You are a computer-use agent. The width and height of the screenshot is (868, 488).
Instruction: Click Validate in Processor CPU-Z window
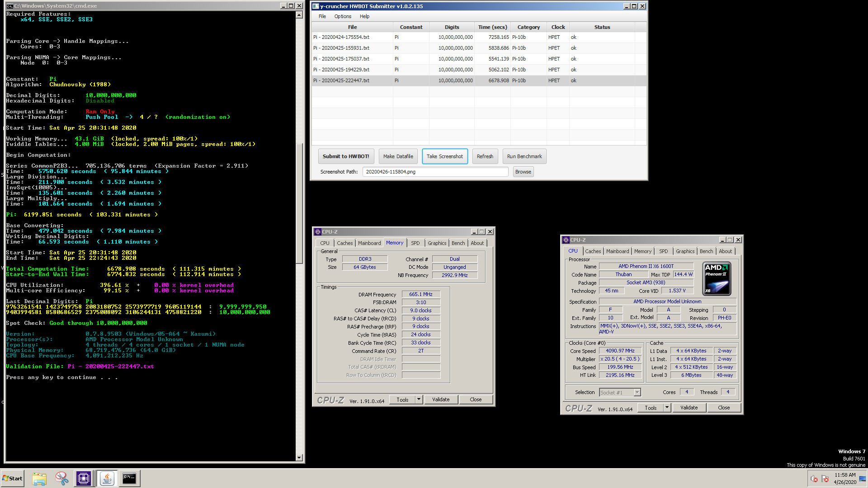coord(689,408)
